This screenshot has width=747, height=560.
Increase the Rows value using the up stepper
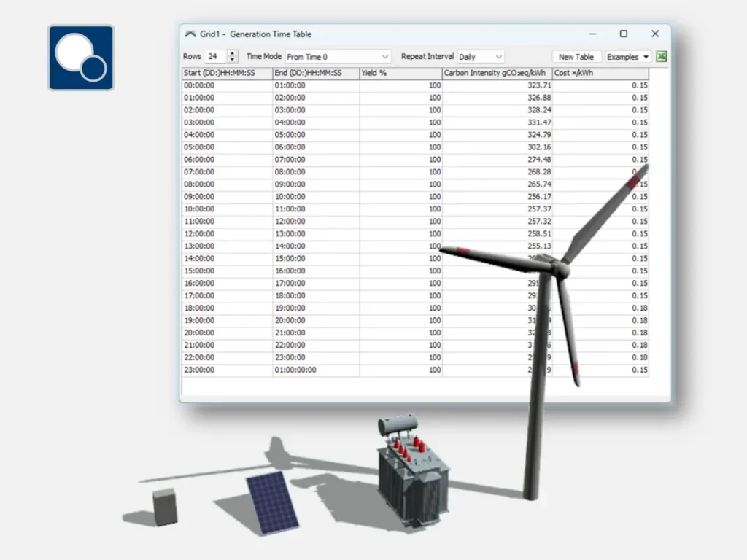click(233, 52)
